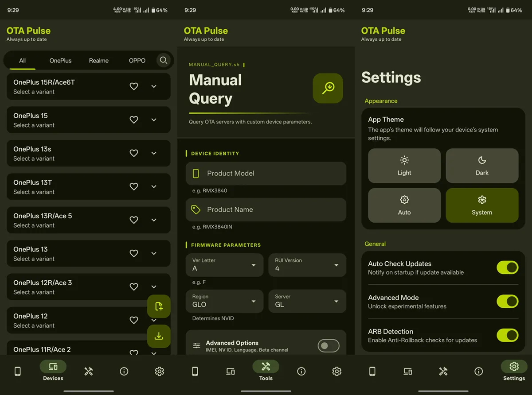
Task: Open tools icon in Settings screen nav bar
Action: [x=443, y=372]
